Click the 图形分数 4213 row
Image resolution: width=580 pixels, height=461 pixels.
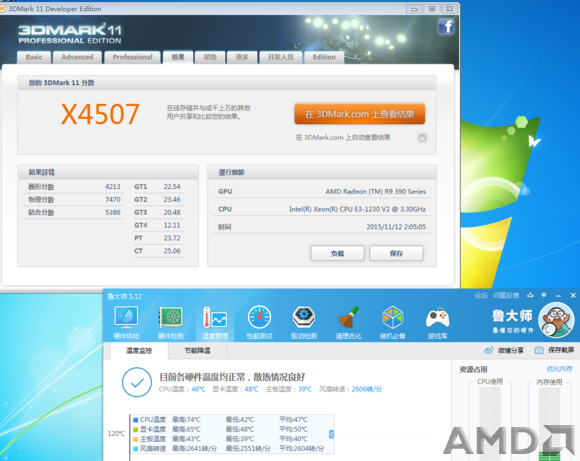(74, 187)
